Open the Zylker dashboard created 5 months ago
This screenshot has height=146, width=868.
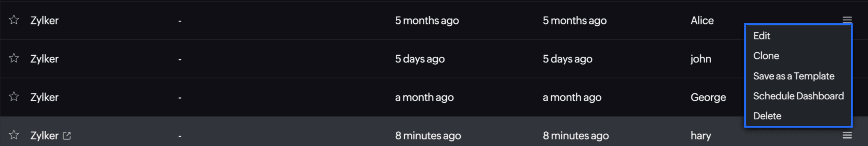(44, 20)
